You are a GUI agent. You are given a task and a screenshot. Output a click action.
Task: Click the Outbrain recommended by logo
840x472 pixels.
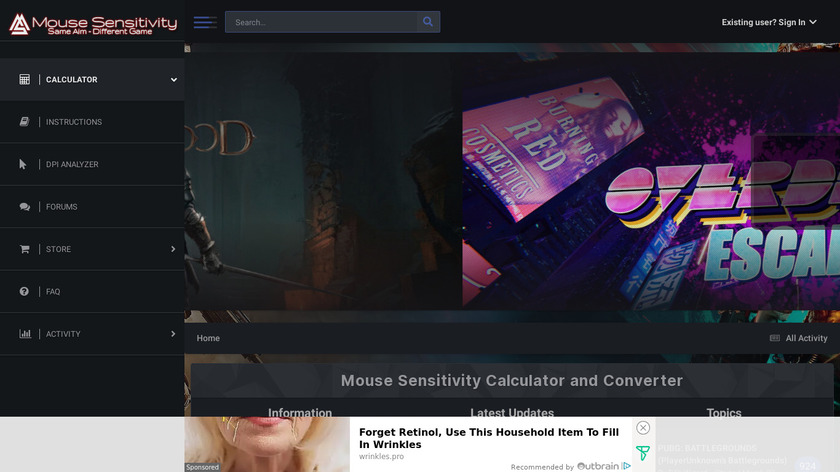603,466
